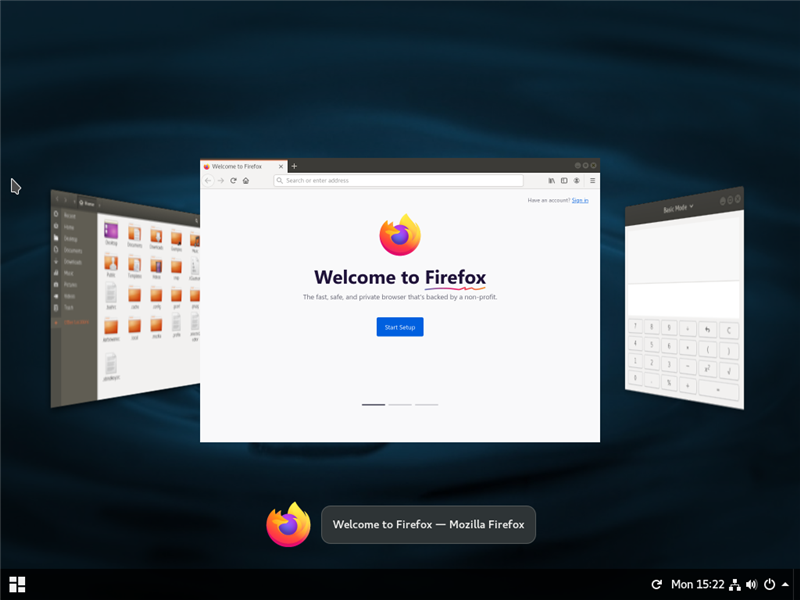Open a new Firefox tab

294,166
